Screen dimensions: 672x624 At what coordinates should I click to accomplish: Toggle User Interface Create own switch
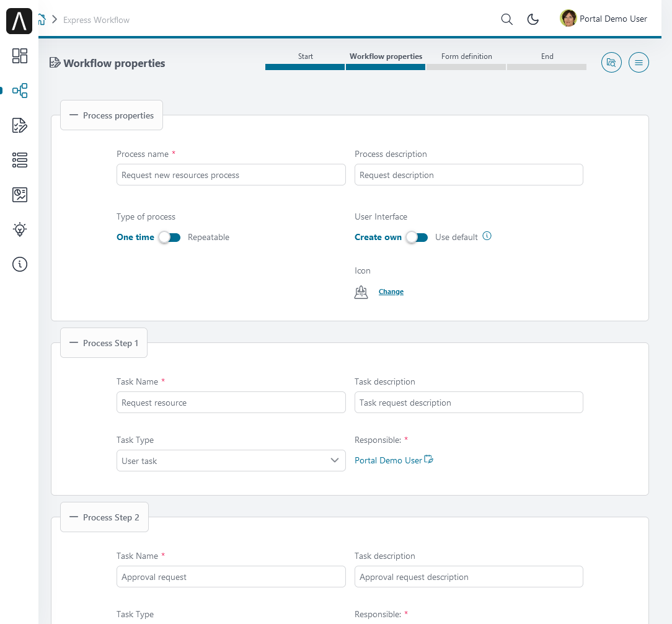(417, 237)
